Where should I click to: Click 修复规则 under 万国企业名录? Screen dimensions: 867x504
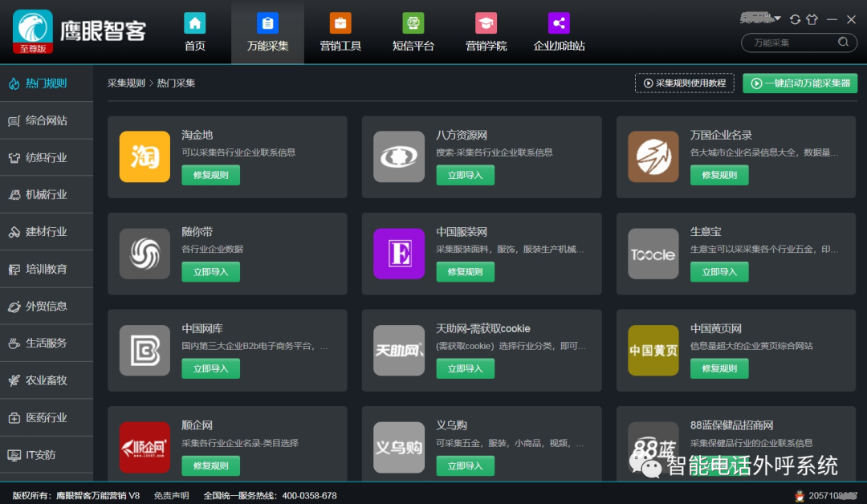click(719, 175)
